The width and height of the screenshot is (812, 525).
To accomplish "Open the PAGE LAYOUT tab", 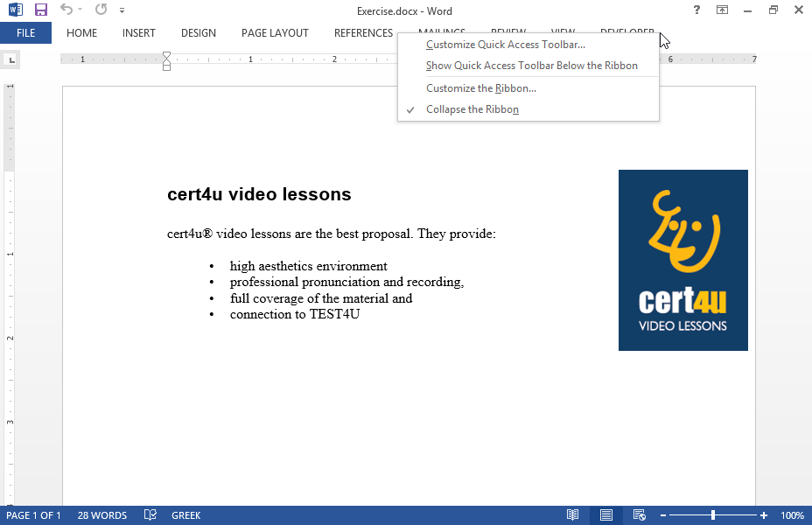I will pyautogui.click(x=275, y=33).
